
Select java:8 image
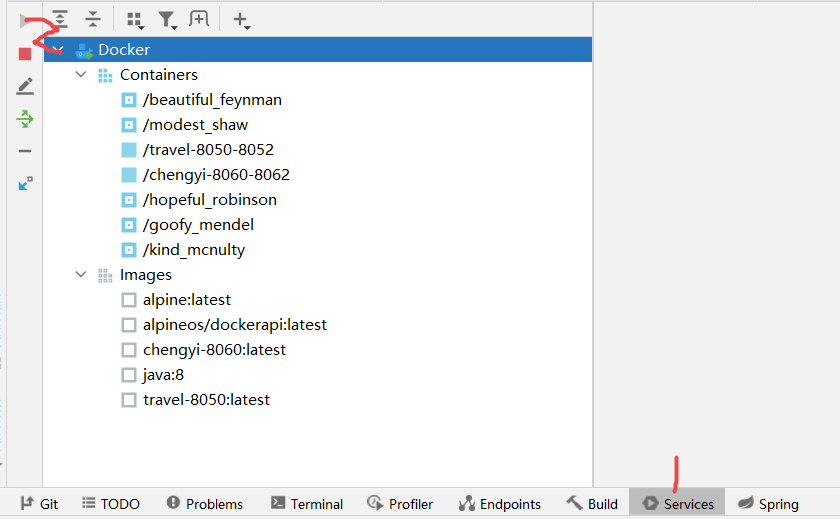(163, 375)
